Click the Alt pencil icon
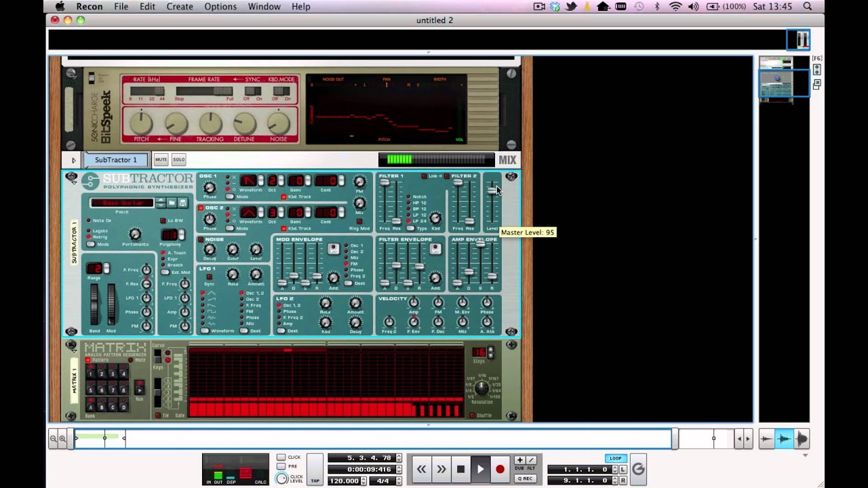Image resolution: width=868 pixels, height=488 pixels. (531, 460)
